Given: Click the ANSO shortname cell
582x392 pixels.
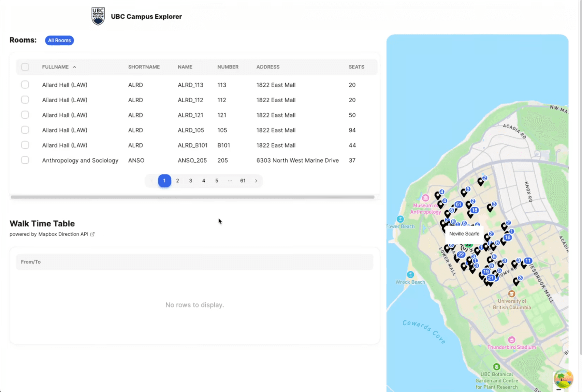Looking at the screenshot, I should 136,160.
